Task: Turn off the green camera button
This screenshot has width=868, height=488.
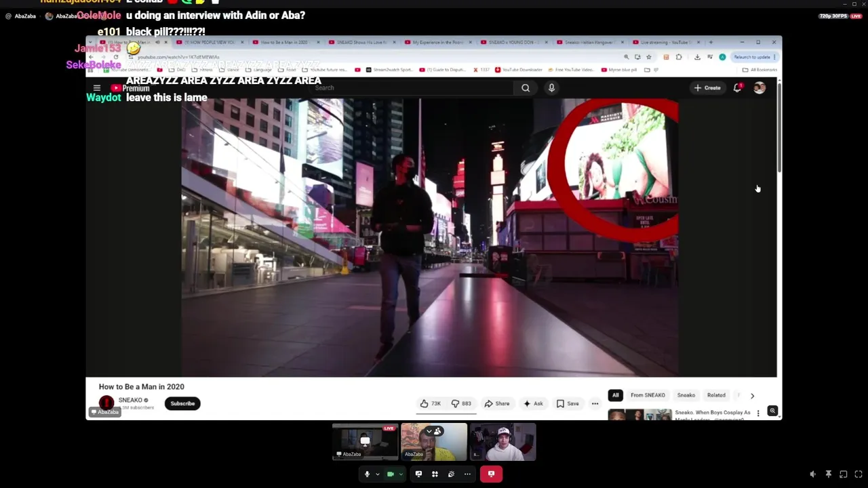Action: [390, 474]
